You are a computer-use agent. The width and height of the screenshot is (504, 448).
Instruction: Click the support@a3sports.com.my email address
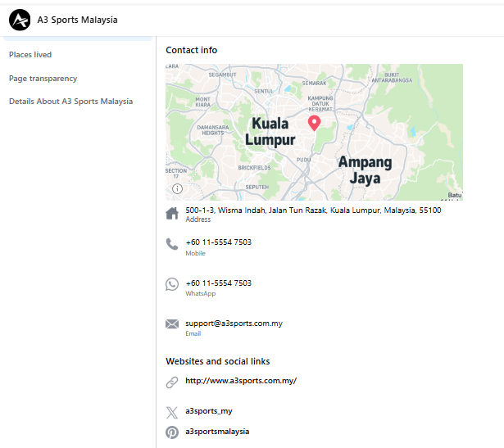coord(234,324)
